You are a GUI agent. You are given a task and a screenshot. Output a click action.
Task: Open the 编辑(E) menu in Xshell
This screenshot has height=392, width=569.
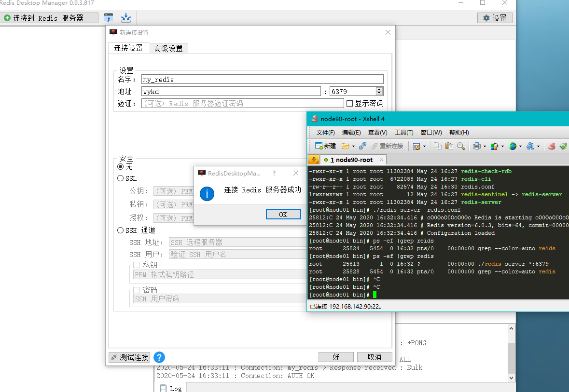coord(351,133)
